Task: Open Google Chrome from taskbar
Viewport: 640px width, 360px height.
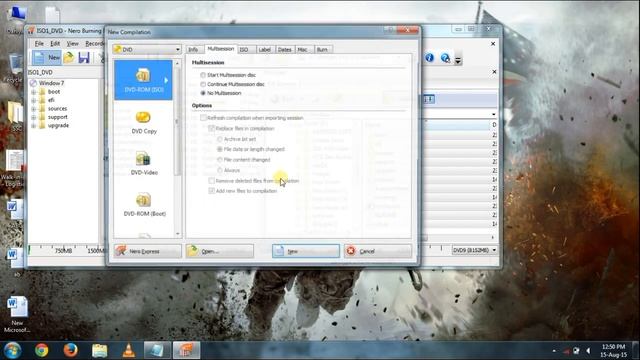Action: [41, 350]
